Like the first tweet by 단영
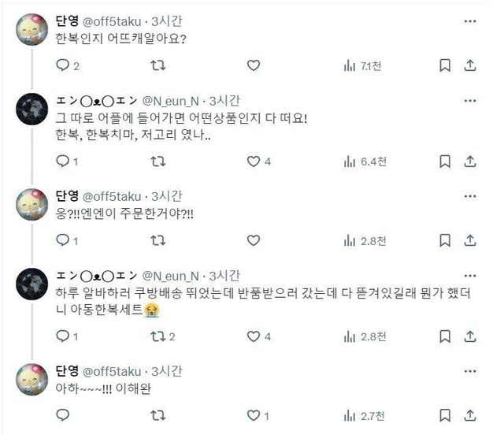The height and width of the screenshot is (442, 504). (x=253, y=66)
